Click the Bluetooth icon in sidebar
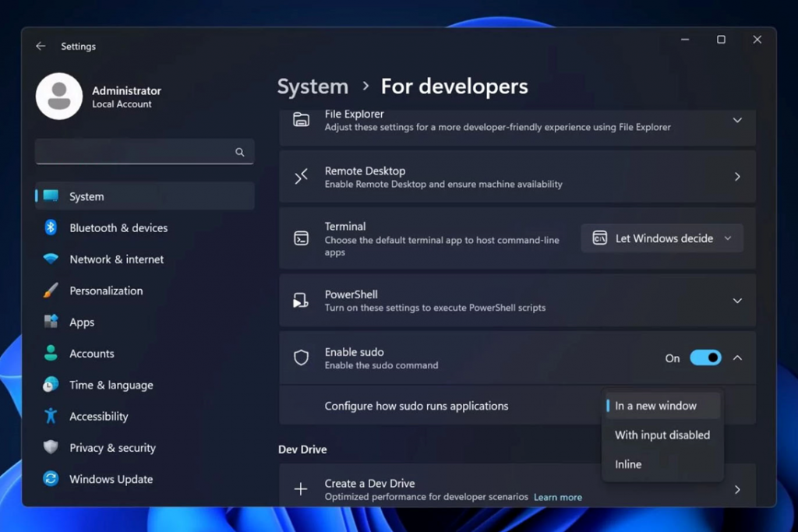This screenshot has width=798, height=532. pos(51,227)
